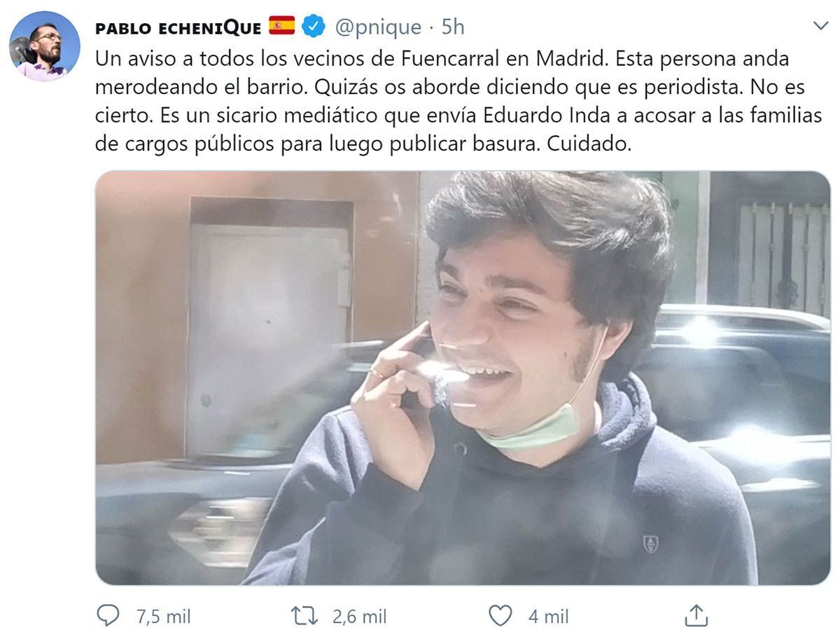Click the blue verified badge
The width and height of the screenshot is (840, 634).
click(x=313, y=27)
